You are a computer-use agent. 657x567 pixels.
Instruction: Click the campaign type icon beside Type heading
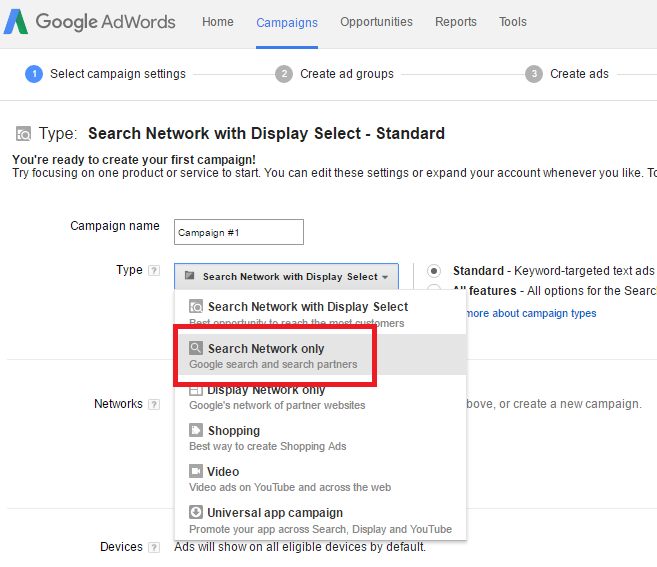(x=23, y=134)
